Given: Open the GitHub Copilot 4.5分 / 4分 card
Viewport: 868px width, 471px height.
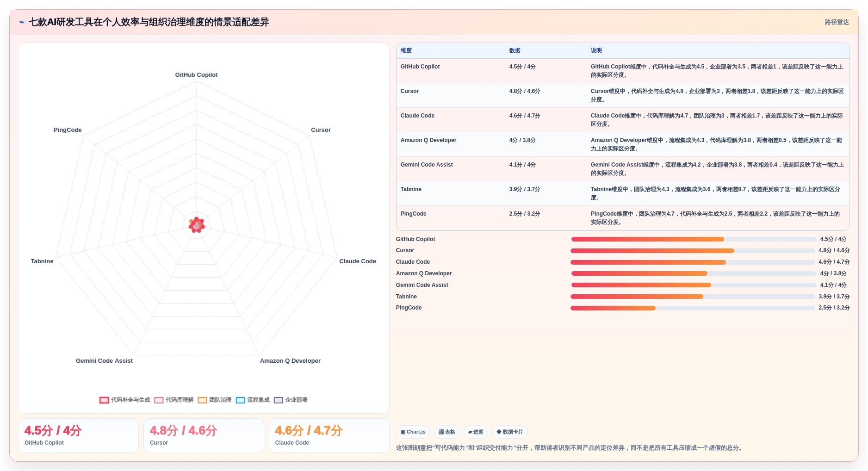Looking at the screenshot, I should click(x=78, y=436).
